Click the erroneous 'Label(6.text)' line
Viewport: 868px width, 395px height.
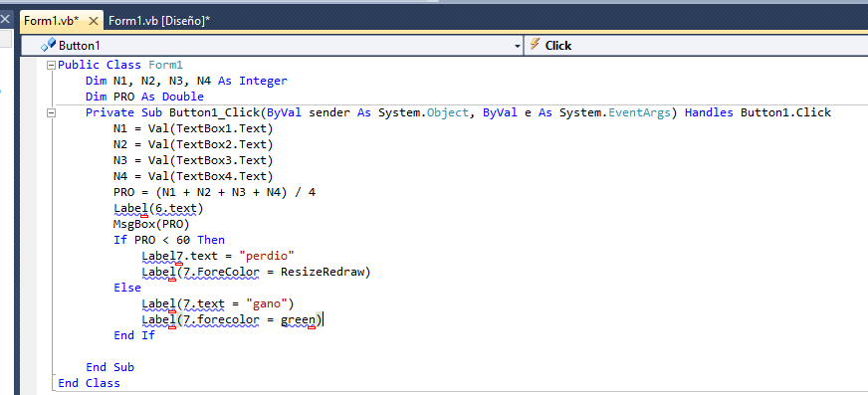point(158,209)
